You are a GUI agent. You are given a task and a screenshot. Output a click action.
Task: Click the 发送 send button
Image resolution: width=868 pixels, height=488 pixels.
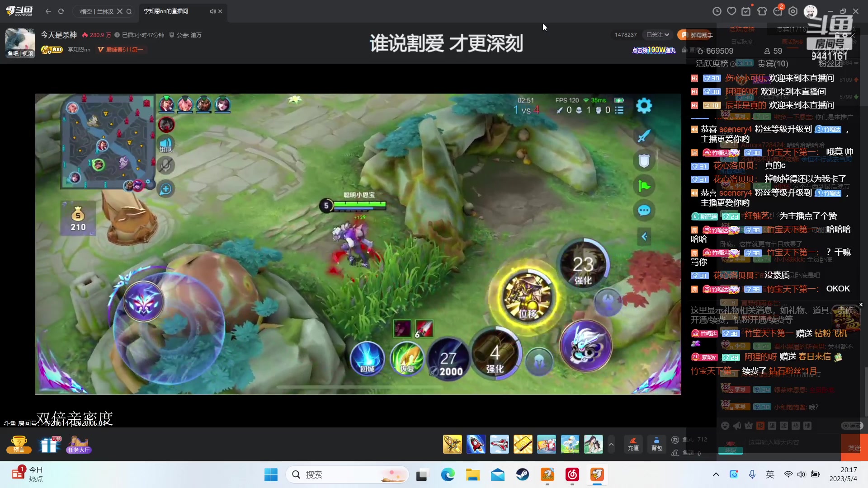coord(854,447)
